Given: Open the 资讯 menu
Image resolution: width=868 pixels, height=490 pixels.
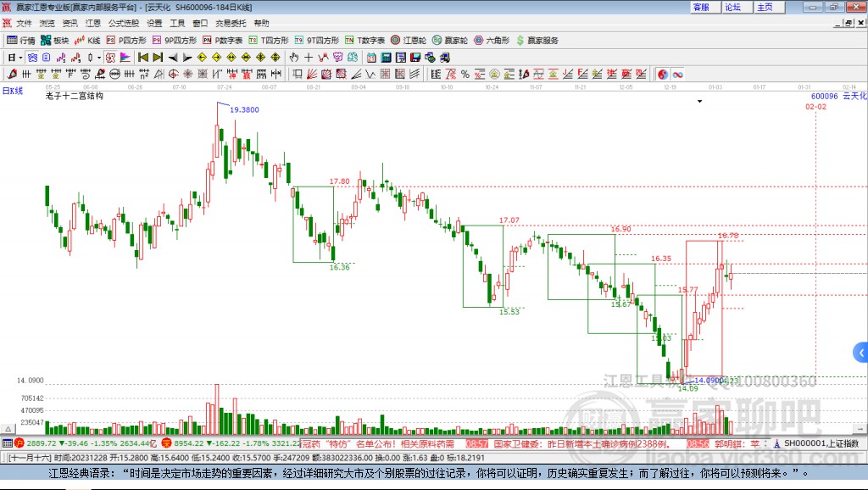Looking at the screenshot, I should 70,23.
